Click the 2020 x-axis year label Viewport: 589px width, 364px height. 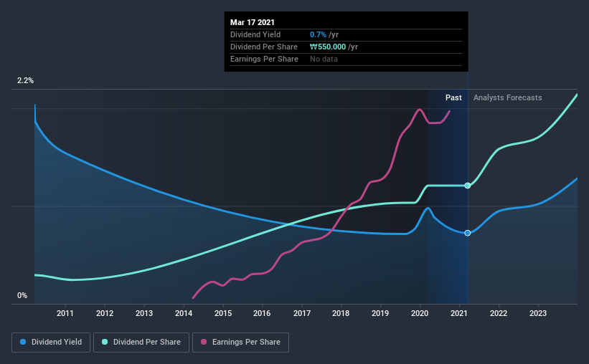(x=420, y=313)
